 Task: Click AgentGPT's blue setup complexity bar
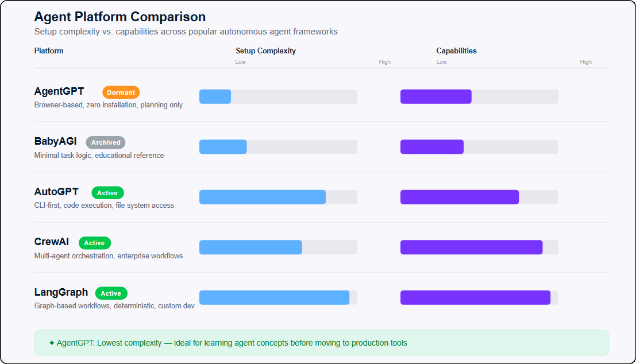coord(215,96)
